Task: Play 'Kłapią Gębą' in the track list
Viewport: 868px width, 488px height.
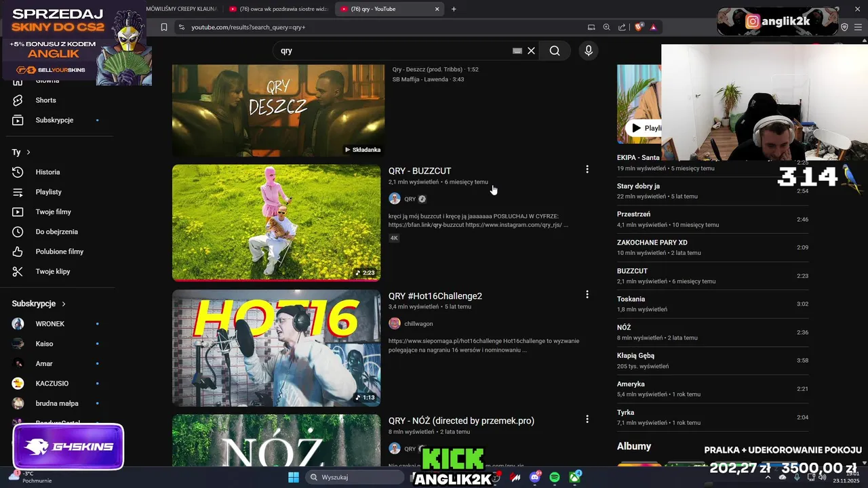Action: click(x=713, y=361)
